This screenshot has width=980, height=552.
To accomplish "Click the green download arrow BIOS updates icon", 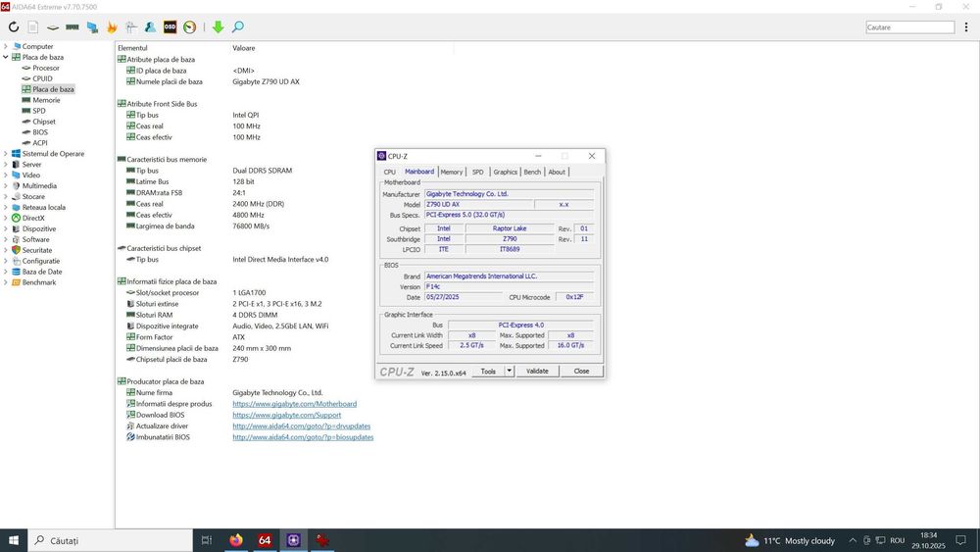I will point(218,26).
